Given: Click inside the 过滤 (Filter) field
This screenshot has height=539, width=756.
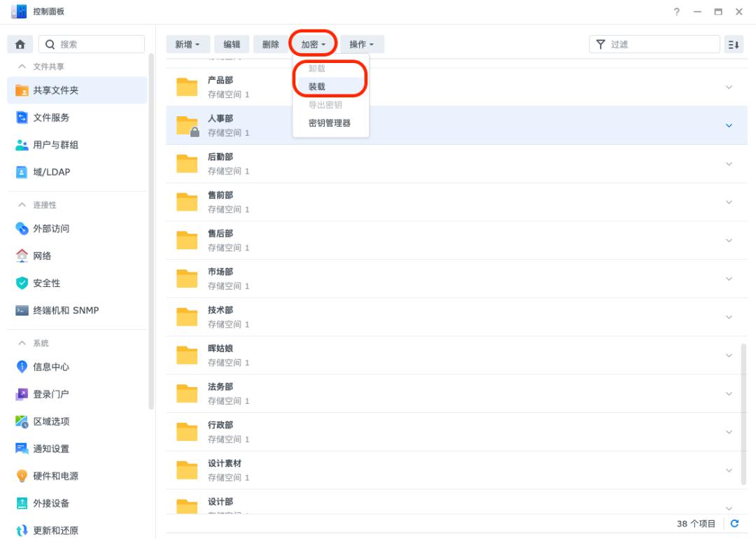Looking at the screenshot, I should coord(654,43).
